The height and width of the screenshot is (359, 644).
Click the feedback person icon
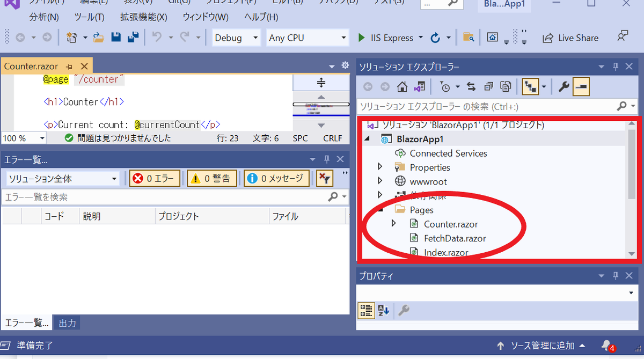623,36
